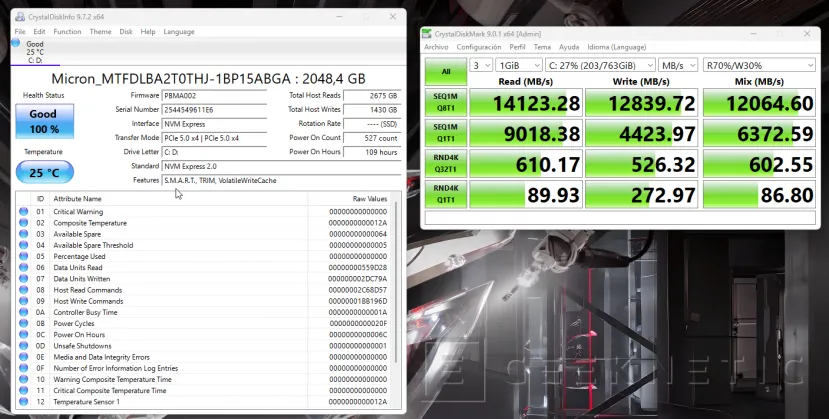Image resolution: width=829 pixels, height=419 pixels.
Task: Click the attribute list vertical scrollbar
Action: 396,280
